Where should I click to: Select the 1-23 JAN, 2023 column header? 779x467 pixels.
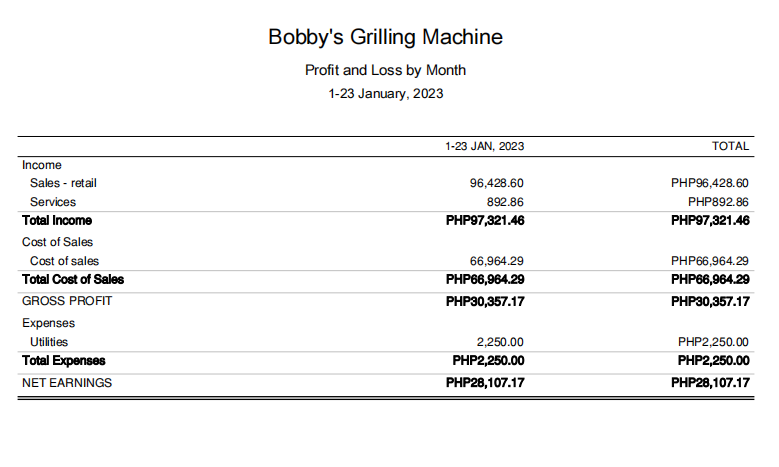(x=485, y=146)
